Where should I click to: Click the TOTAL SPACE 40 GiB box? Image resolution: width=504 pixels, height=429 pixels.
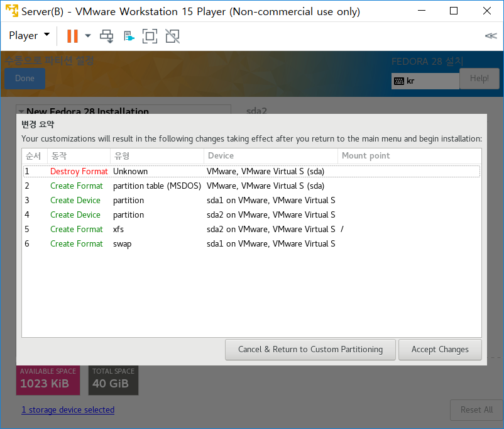point(113,380)
